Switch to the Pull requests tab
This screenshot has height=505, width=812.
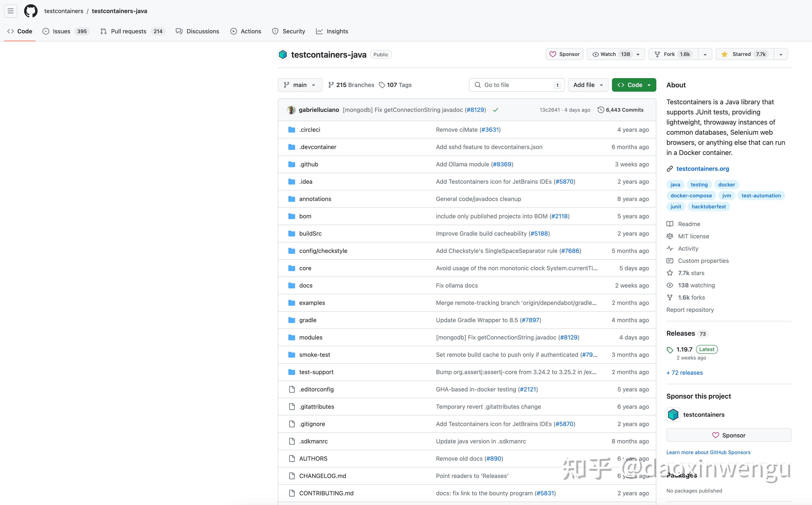128,31
